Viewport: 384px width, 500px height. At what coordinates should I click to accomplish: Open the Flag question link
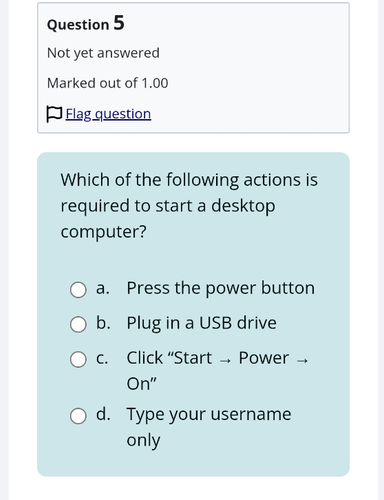tap(108, 114)
